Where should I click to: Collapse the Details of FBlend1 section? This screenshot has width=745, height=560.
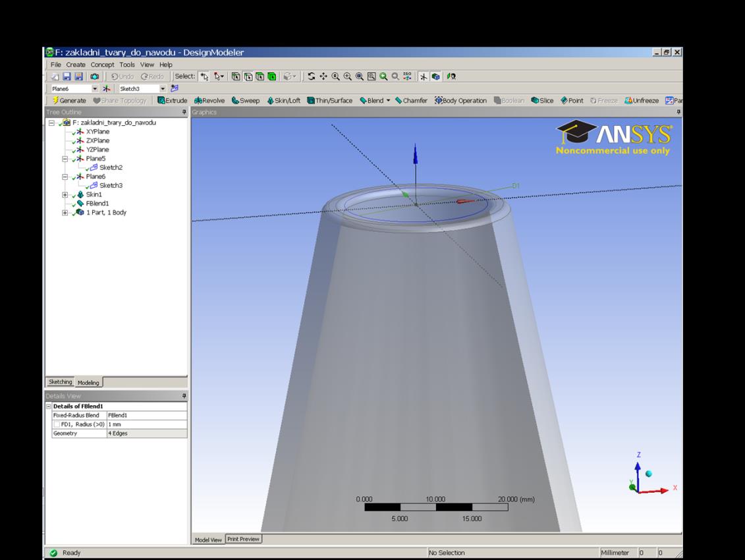click(x=49, y=406)
